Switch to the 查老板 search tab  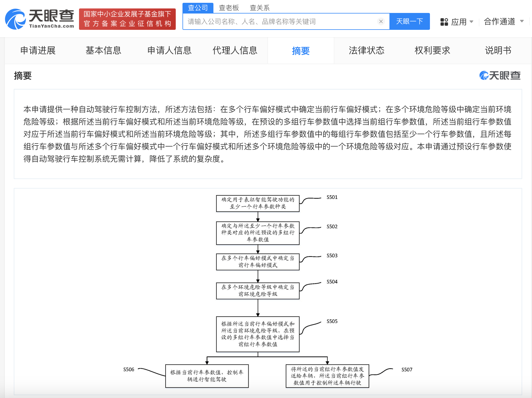click(x=229, y=8)
